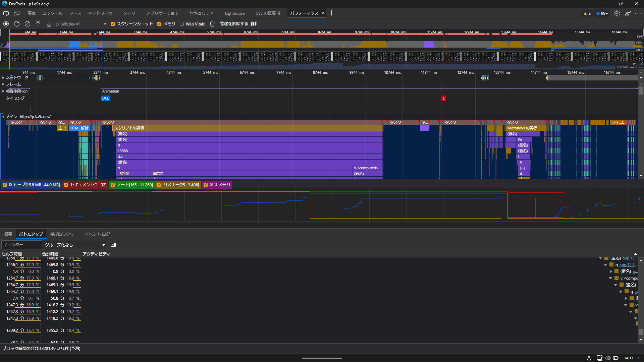Click the 管理を解除する button

pos(234,24)
